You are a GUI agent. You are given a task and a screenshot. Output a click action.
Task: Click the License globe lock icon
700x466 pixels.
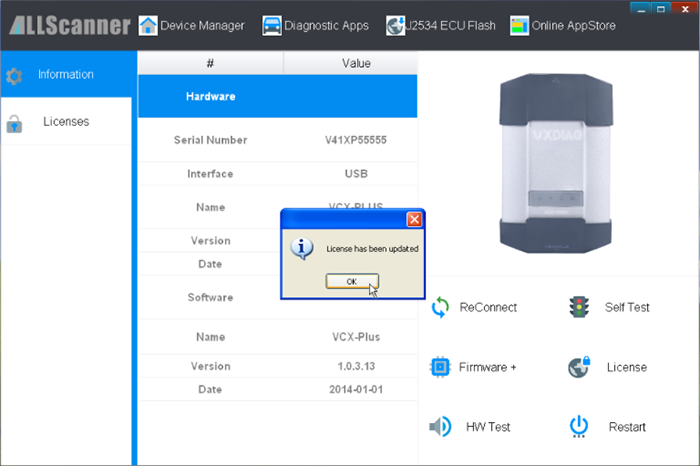(579, 367)
